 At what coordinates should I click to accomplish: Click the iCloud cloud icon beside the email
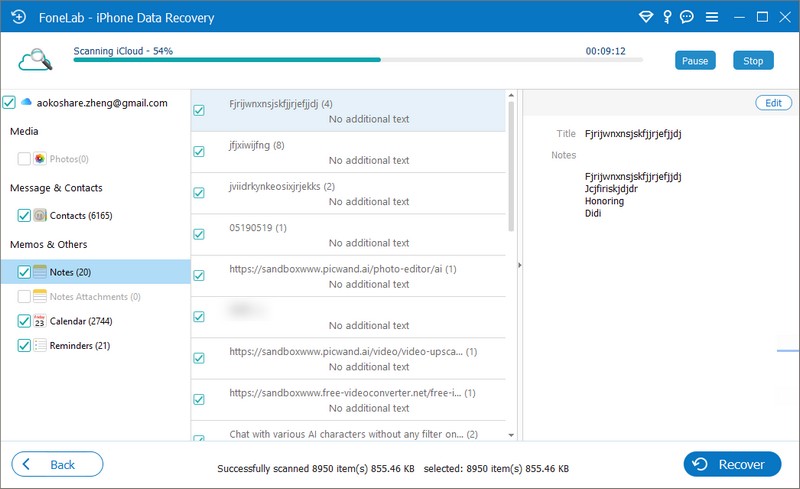(x=26, y=102)
